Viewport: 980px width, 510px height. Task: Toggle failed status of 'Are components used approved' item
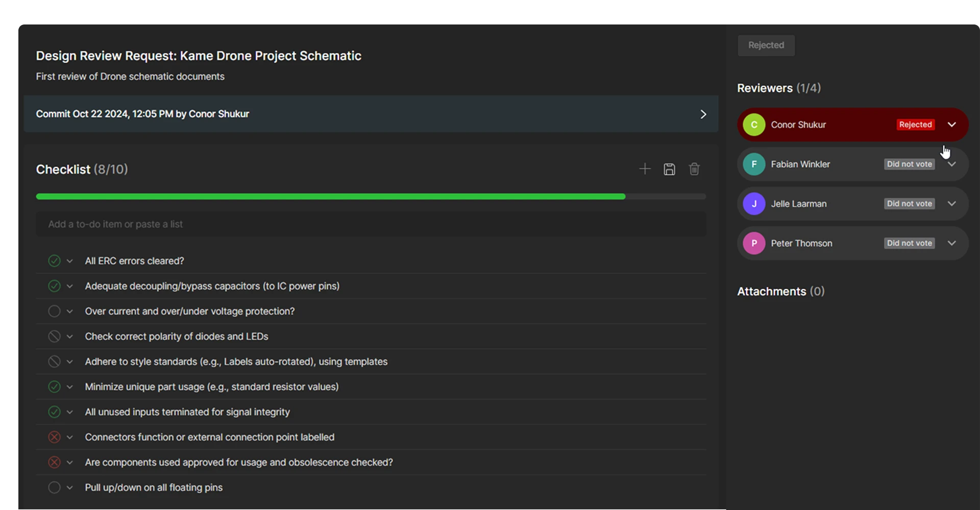[x=54, y=462]
